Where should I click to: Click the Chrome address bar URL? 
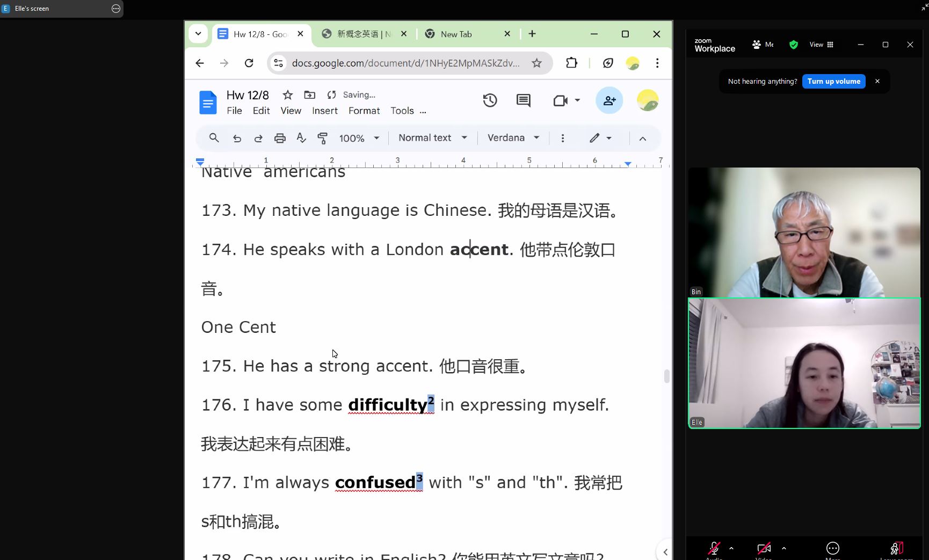tap(405, 63)
